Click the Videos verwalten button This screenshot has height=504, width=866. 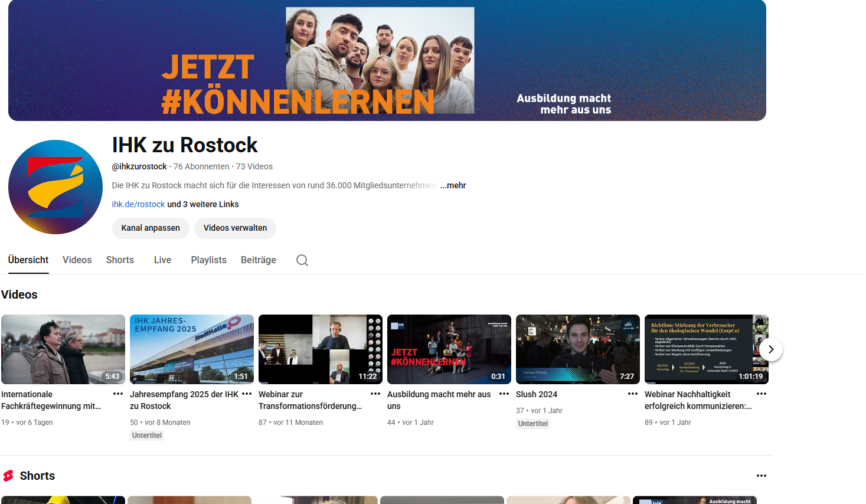point(235,228)
